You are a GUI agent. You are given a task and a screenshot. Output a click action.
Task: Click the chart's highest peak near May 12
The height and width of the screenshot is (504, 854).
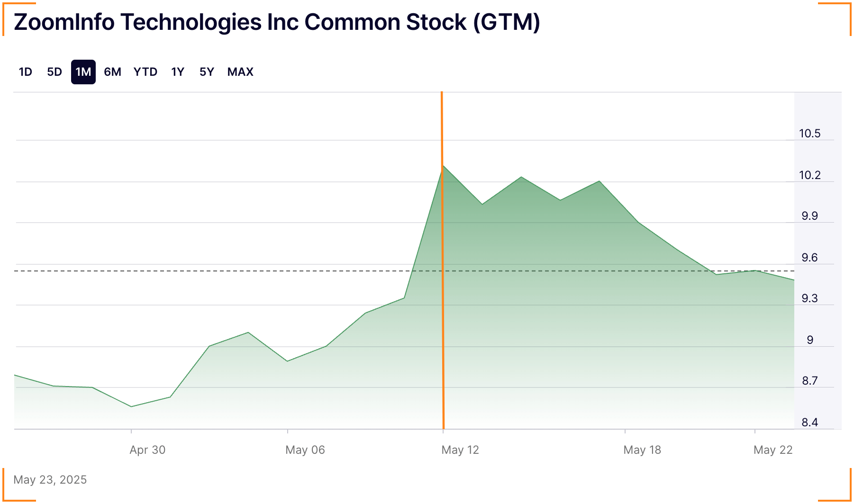445,167
